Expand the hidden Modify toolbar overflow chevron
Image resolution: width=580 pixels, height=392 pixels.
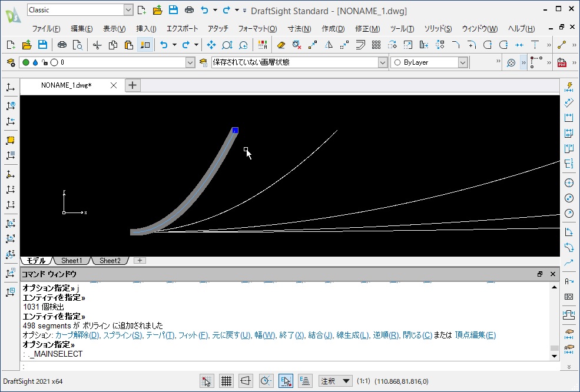tap(549, 45)
